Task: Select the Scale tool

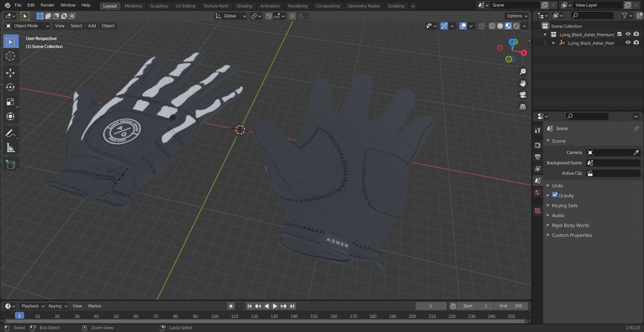Action: (x=10, y=102)
